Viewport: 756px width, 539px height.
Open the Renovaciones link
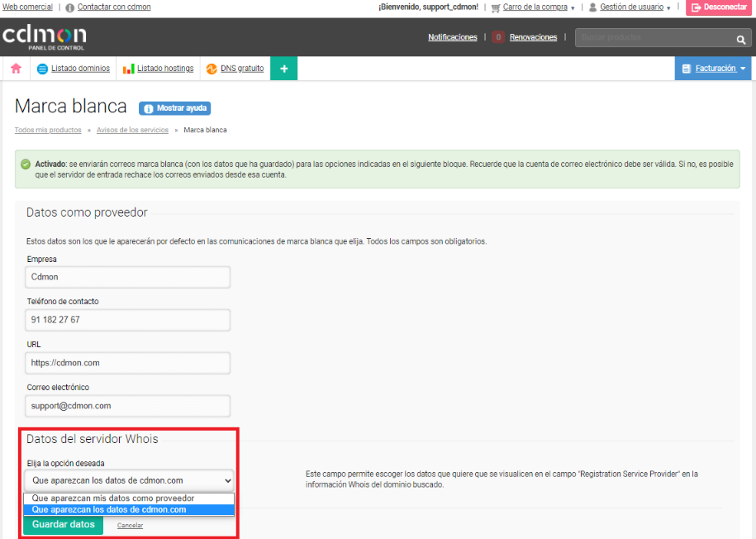(533, 37)
